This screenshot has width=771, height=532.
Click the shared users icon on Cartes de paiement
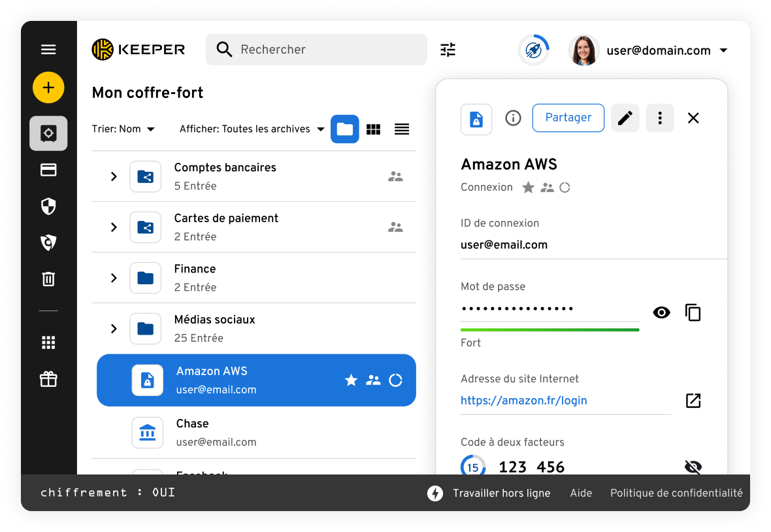pyautogui.click(x=395, y=227)
